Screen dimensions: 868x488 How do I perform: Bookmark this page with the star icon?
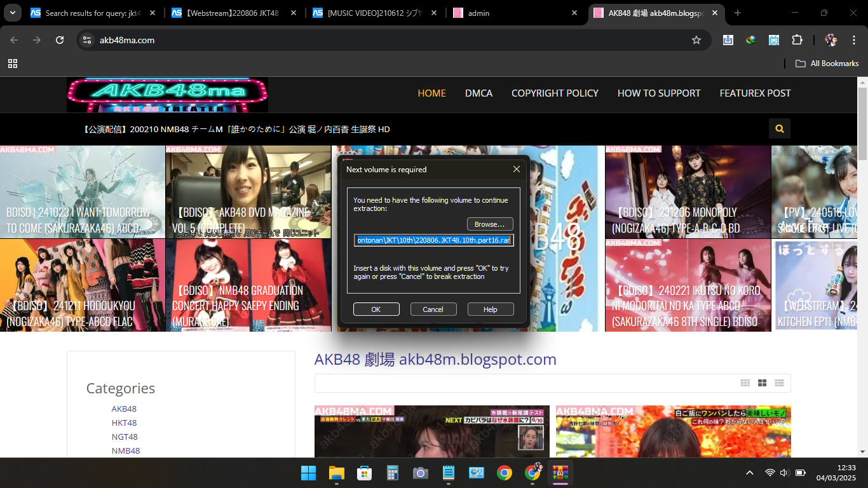click(x=696, y=40)
